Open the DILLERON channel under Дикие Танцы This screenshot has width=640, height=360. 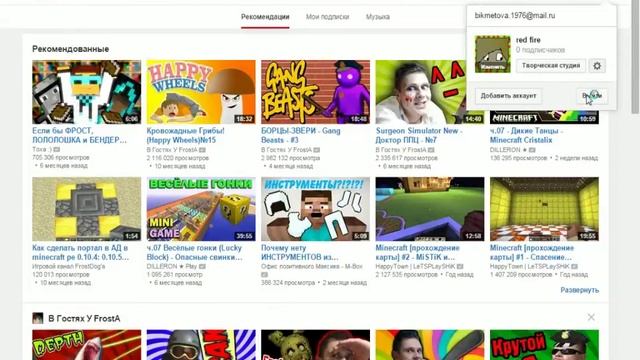point(505,150)
